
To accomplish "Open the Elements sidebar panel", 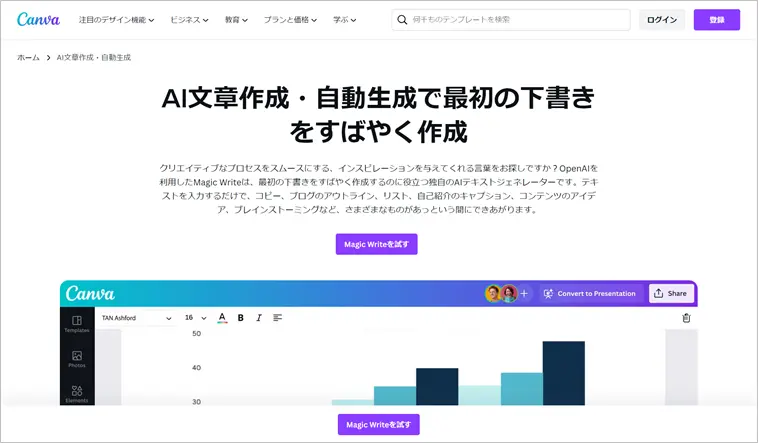I will point(77,393).
